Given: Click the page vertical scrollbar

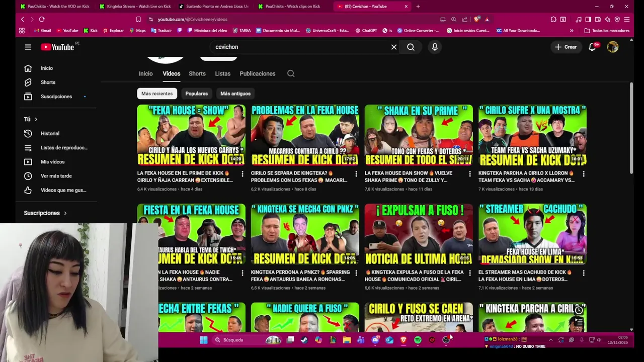Looking at the screenshot, I should click(x=631, y=128).
